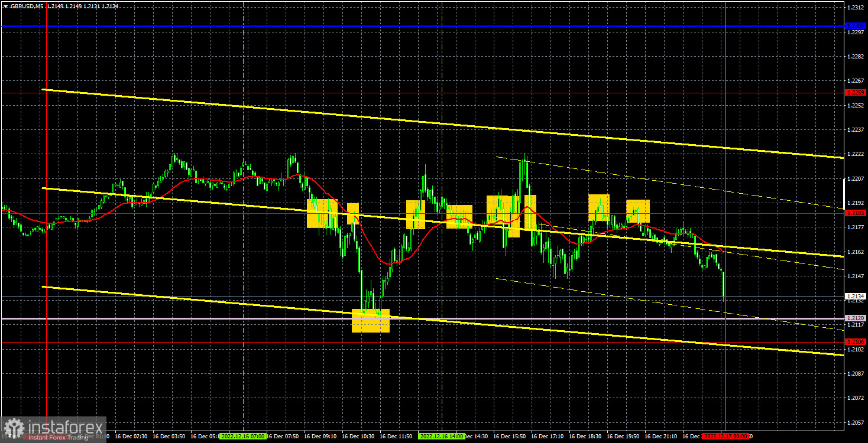This screenshot has width=868, height=443.
Task: Click the green 2022.12.16 14:00 time marker
Action: tap(442, 437)
